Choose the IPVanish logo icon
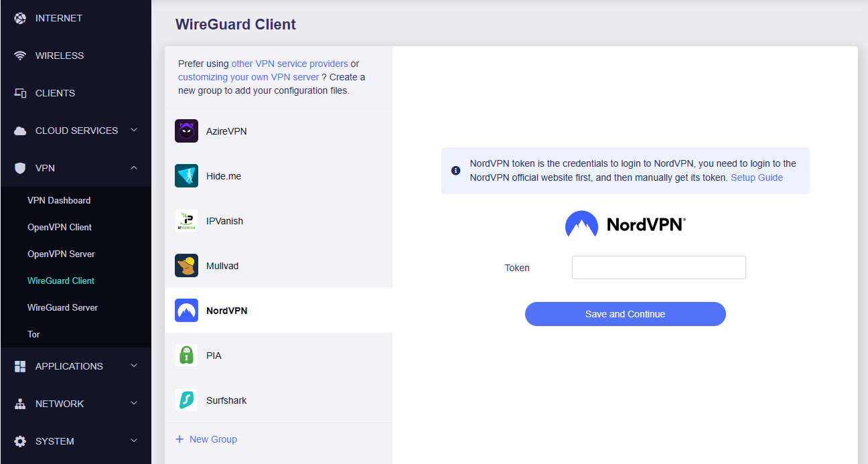 coord(186,221)
